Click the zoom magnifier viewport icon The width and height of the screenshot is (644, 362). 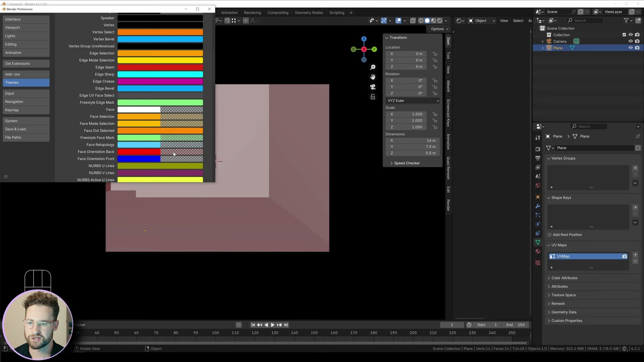pyautogui.click(x=373, y=67)
